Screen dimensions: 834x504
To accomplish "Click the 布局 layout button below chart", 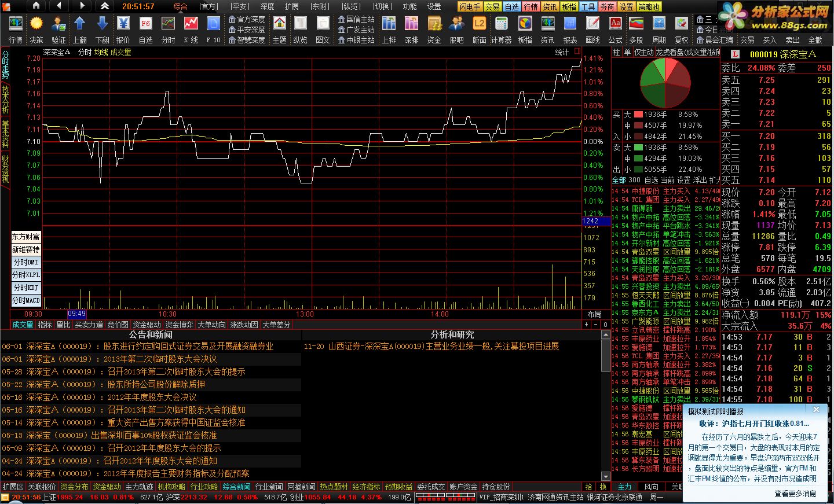I will click(x=594, y=314).
